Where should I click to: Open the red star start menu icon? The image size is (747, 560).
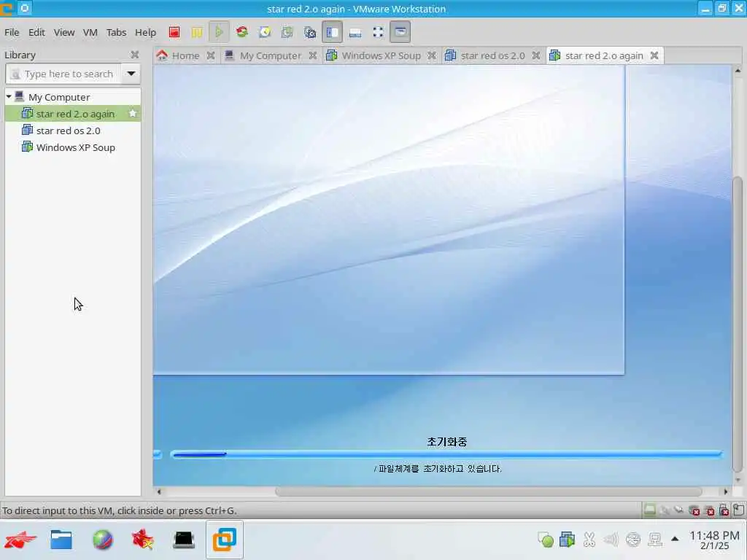click(20, 540)
